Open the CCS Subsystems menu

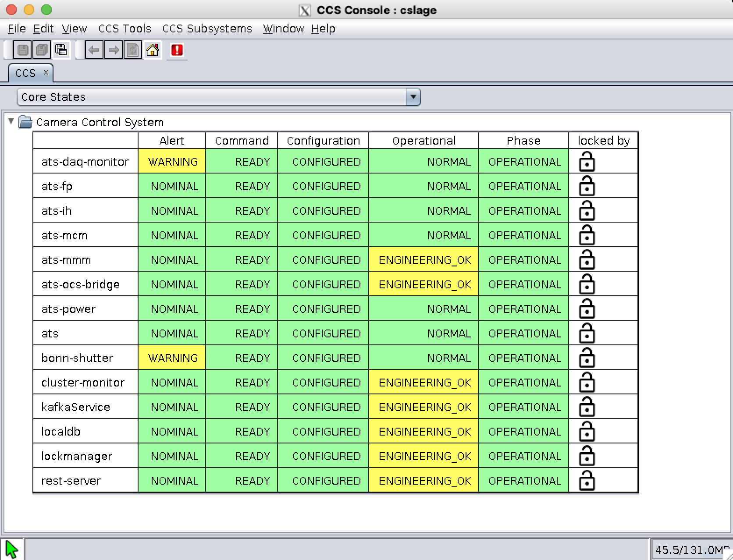[207, 28]
